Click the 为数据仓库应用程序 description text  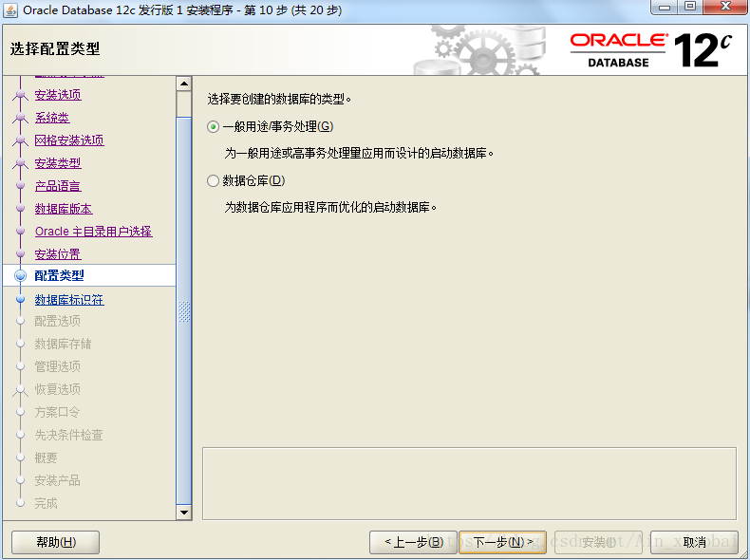pyautogui.click(x=330, y=208)
